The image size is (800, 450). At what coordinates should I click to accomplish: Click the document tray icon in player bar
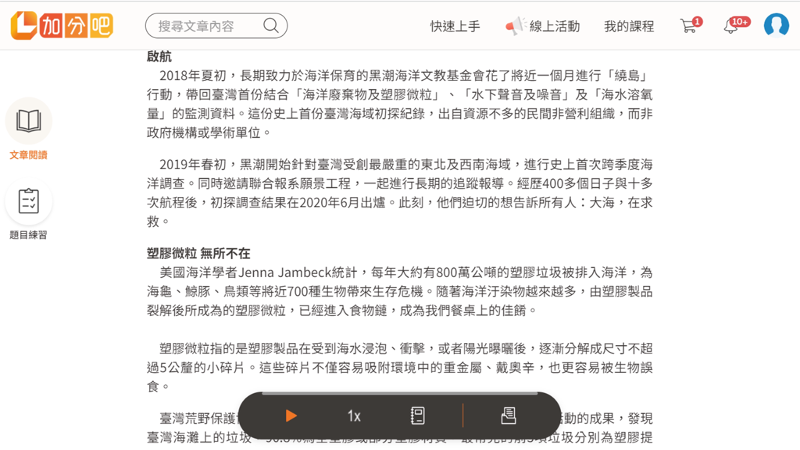(x=508, y=416)
